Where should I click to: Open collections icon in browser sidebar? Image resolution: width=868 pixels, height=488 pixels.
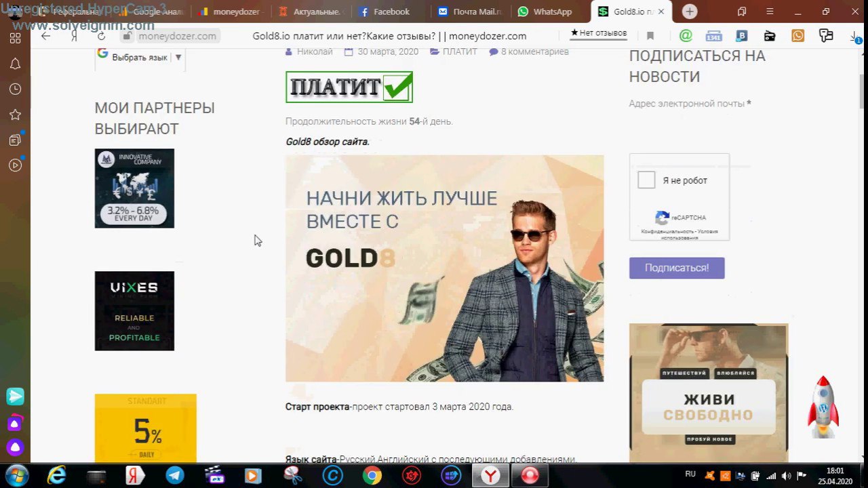point(15,140)
